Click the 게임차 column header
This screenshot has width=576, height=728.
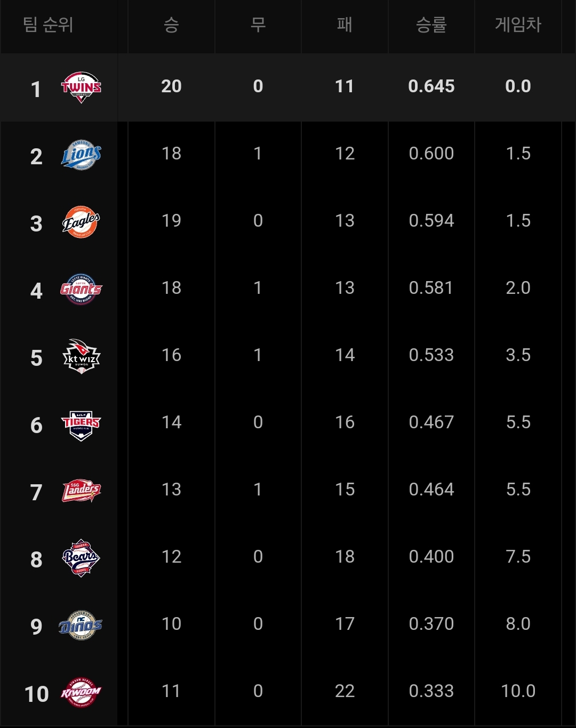(518, 25)
